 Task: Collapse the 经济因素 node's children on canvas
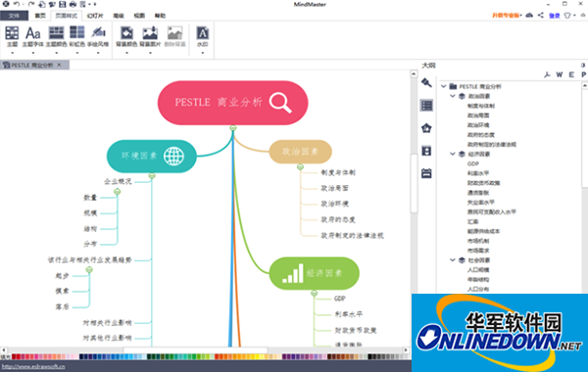[315, 294]
